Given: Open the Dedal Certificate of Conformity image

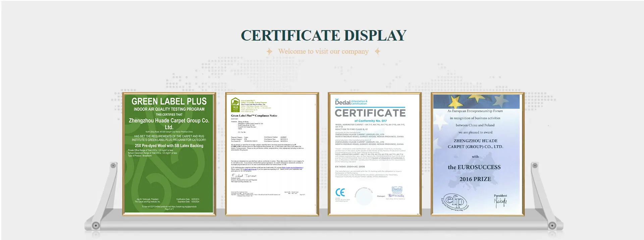Looking at the screenshot, I should pos(374,154).
